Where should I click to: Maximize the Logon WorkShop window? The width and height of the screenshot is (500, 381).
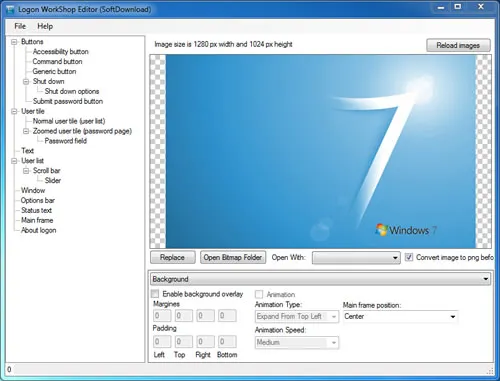point(458,7)
